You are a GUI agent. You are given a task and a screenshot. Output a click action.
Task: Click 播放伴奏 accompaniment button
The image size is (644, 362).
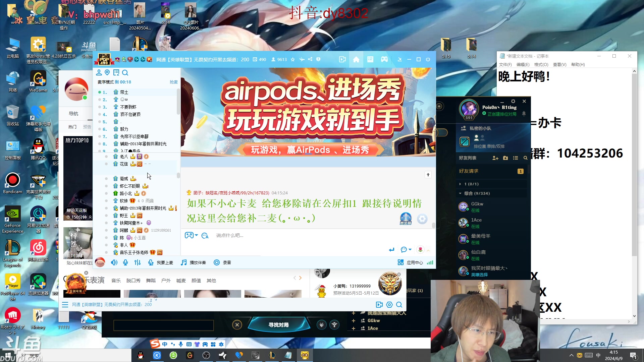194,262
